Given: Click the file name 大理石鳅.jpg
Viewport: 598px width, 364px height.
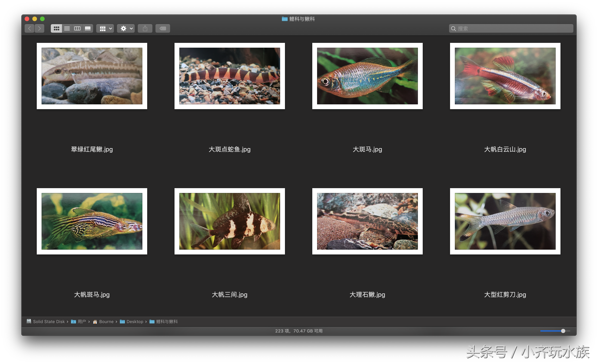Looking at the screenshot, I should click(x=367, y=295).
